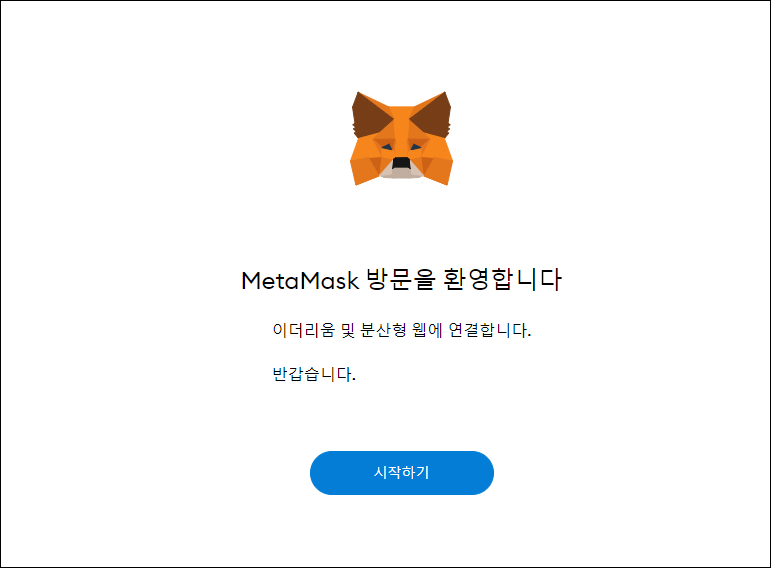Click the word 이더리움 in the description
771x568 pixels.
tap(303, 330)
